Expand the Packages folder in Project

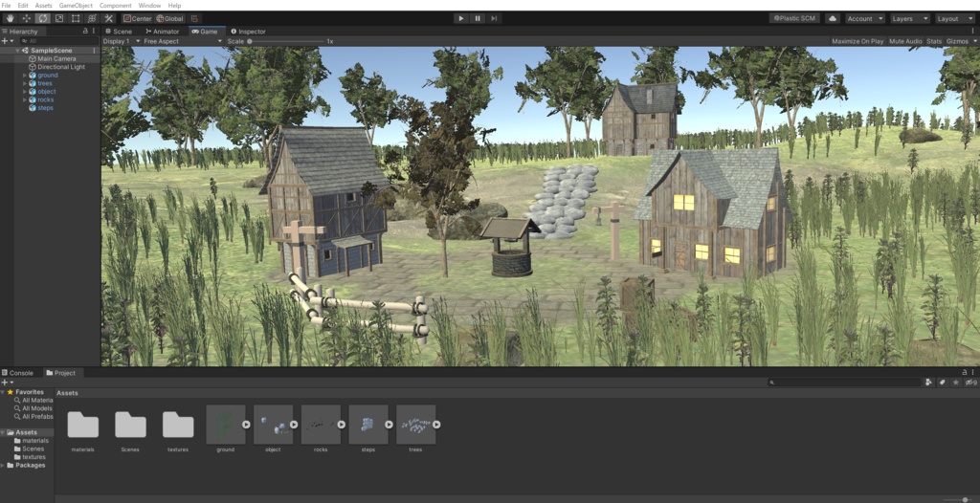click(3, 466)
